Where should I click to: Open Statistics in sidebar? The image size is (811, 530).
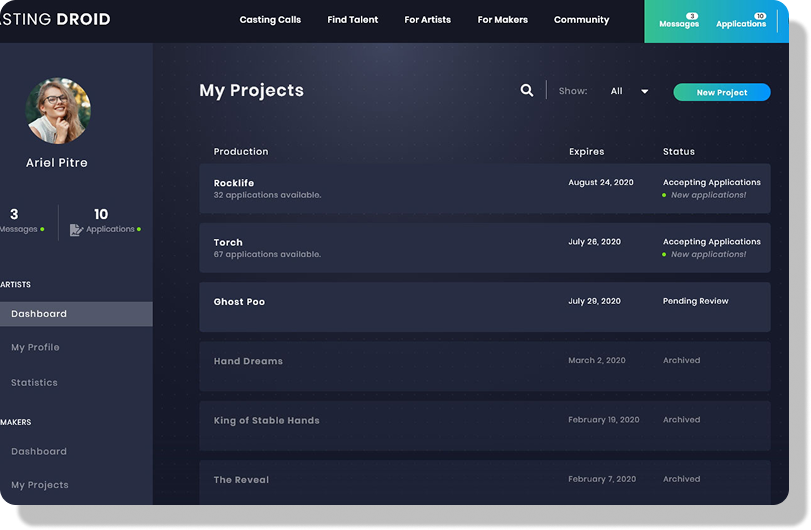coord(34,383)
